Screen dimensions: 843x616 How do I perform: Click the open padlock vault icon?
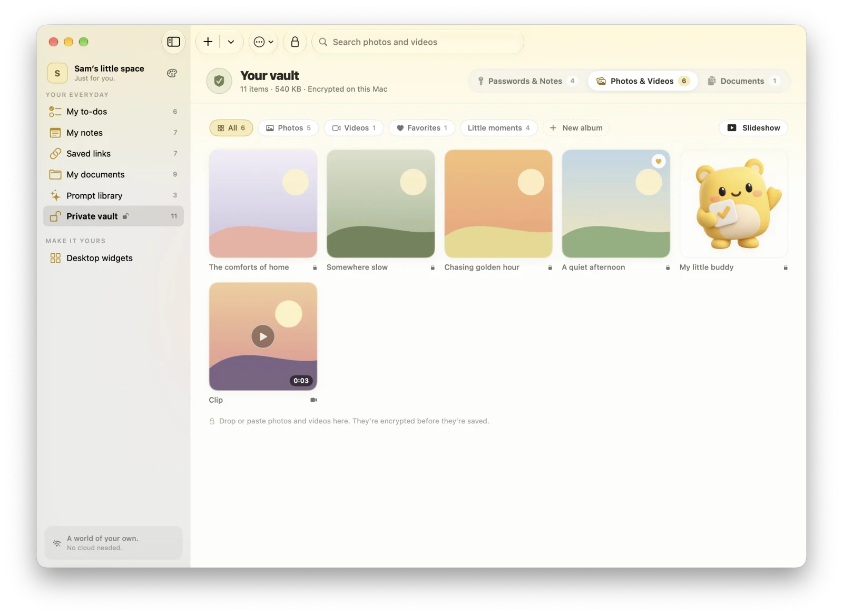pyautogui.click(x=55, y=216)
